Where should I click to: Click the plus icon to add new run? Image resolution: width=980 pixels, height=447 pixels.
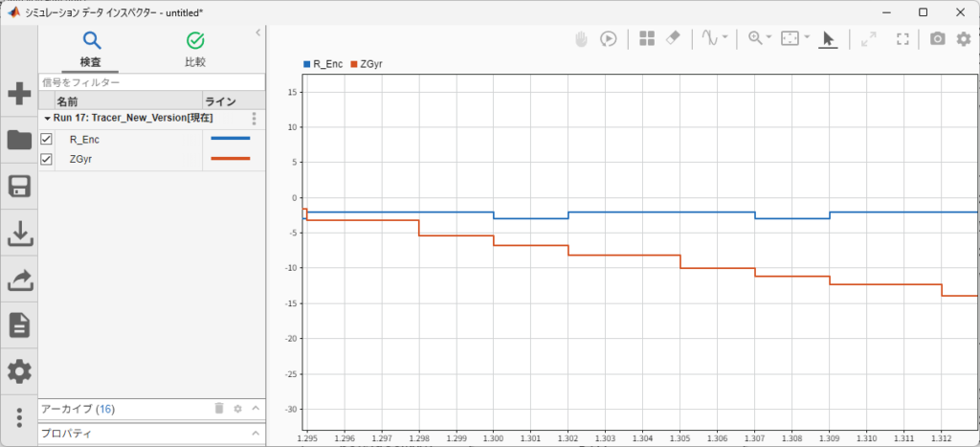point(19,95)
